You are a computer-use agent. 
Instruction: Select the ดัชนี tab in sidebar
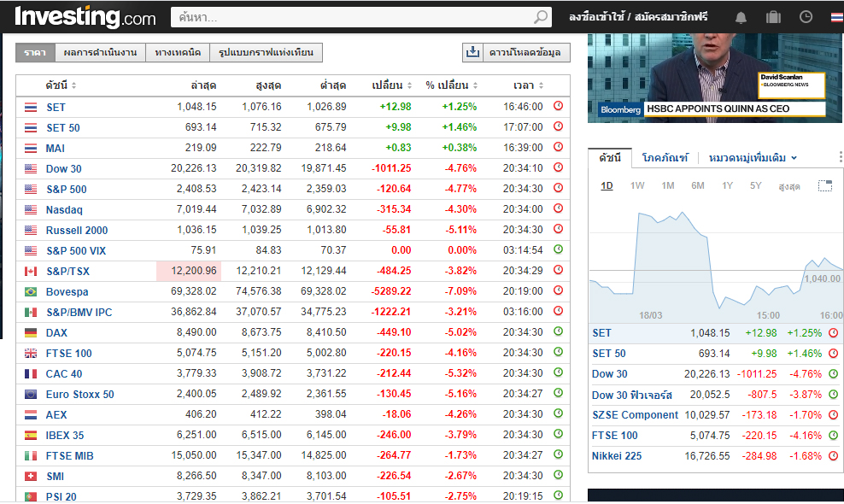click(610, 158)
